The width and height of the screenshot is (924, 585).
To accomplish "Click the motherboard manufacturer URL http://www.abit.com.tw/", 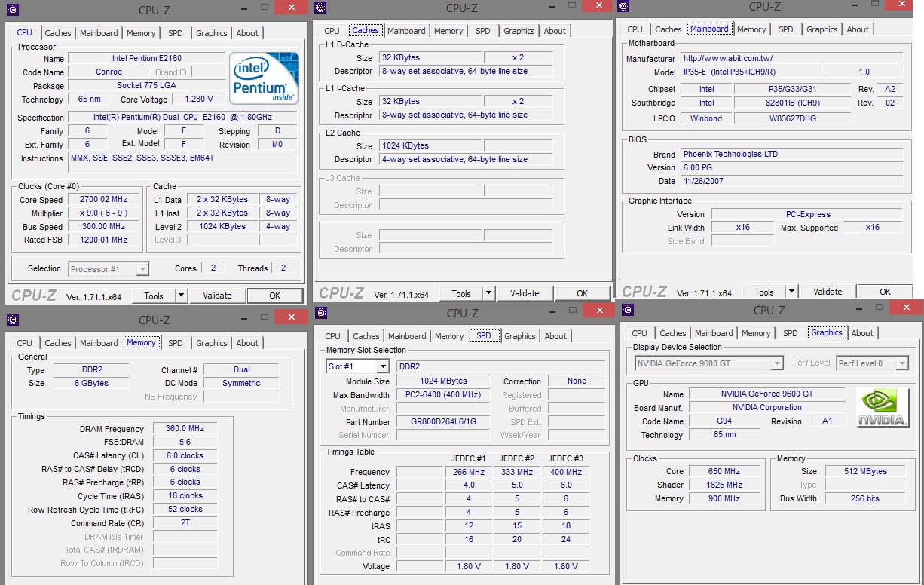I will (791, 58).
